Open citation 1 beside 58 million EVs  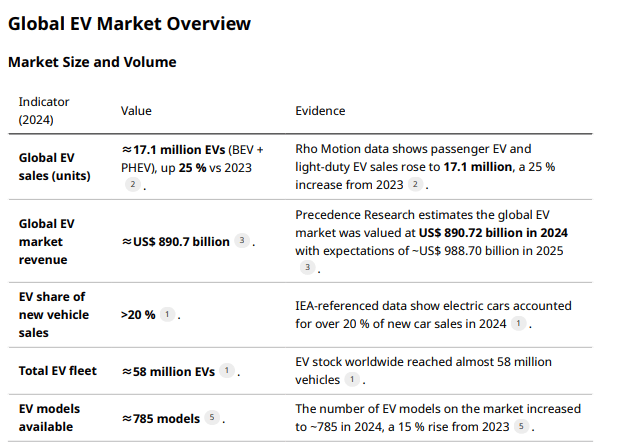pos(227,370)
